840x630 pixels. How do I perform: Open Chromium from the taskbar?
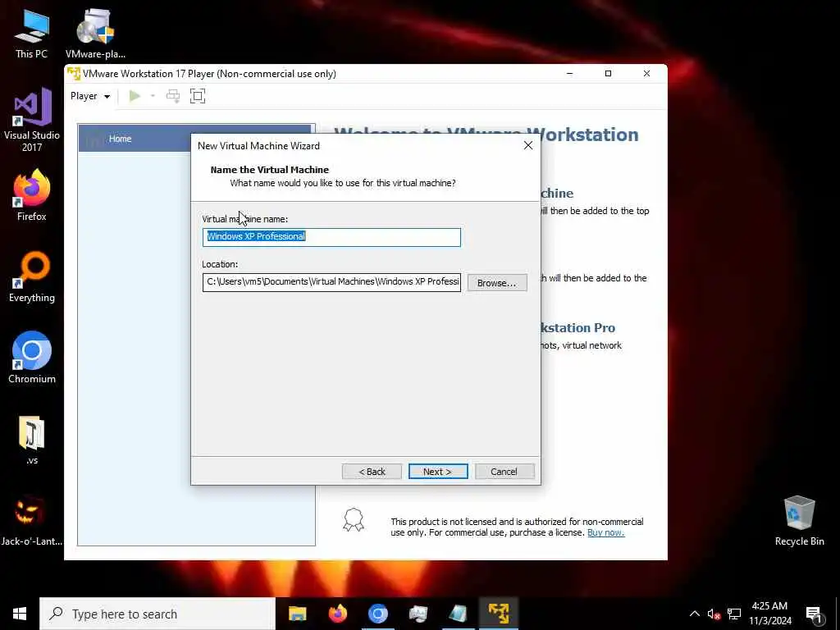[x=377, y=614]
